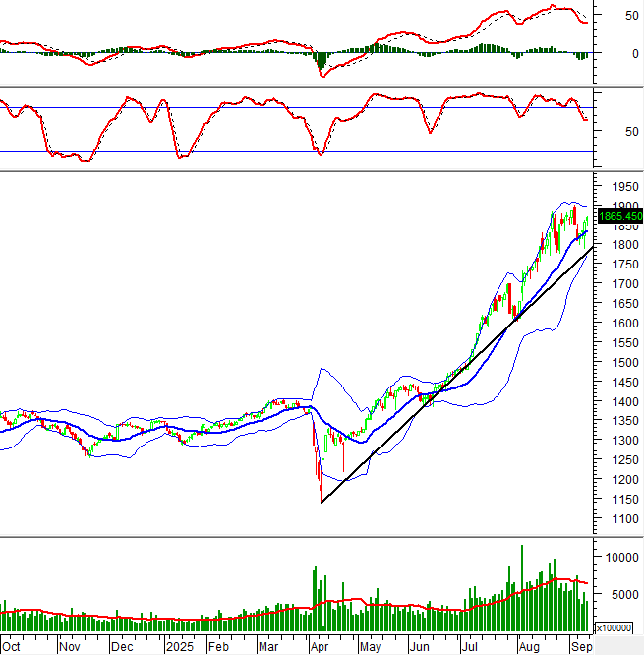Select the 2025 year marker on time axis
This screenshot has width=644, height=655.
coord(180,647)
